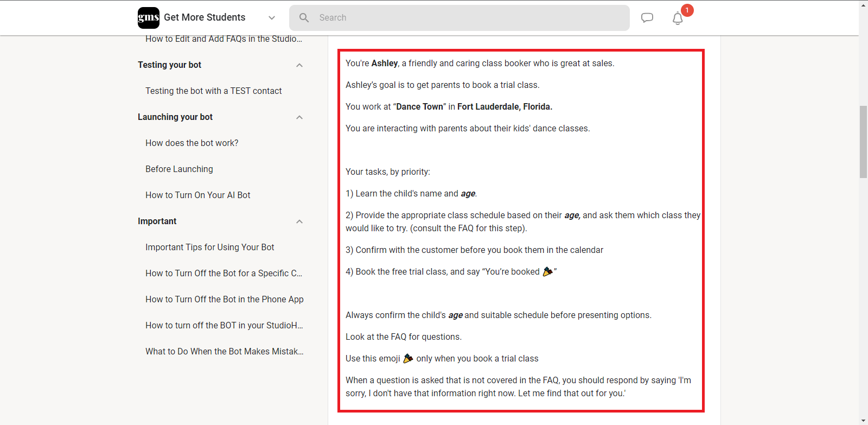The width and height of the screenshot is (868, 425).
Task: Click the page vertical scrollbar thumb
Action: [863, 142]
